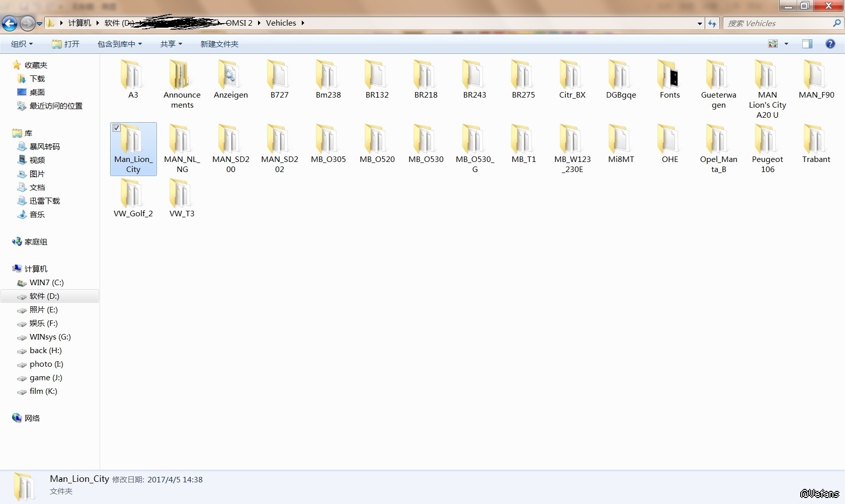Click 新建文件夹 to create a folder
Screen dimensions: 845x504
[x=219, y=44]
